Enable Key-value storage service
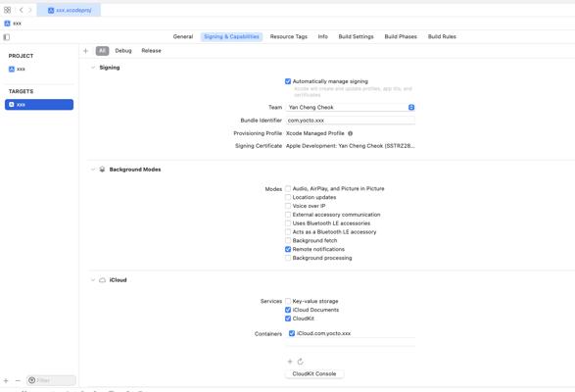Screen dimensions: 575x392 point(288,301)
